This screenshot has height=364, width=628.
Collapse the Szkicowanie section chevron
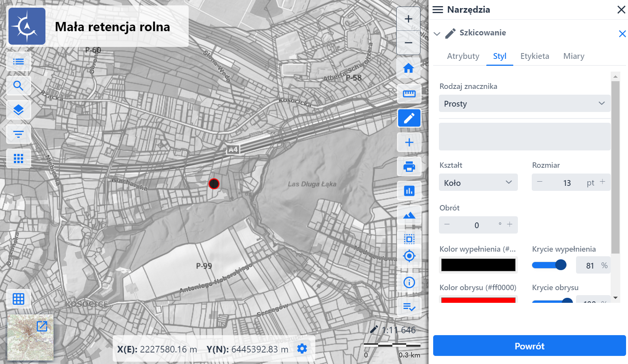pos(437,33)
